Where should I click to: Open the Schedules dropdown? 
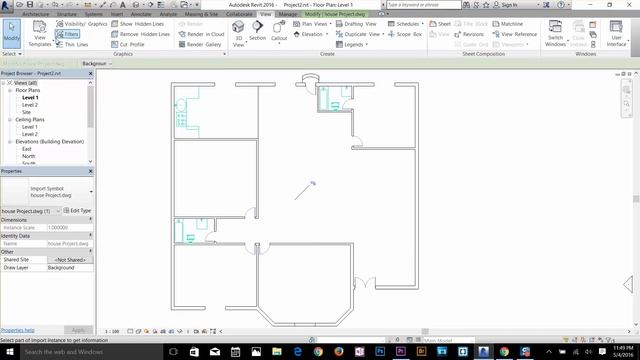406,24
